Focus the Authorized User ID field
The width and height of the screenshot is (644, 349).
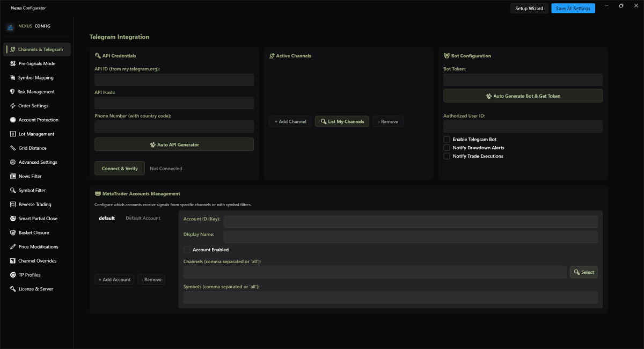[523, 127]
